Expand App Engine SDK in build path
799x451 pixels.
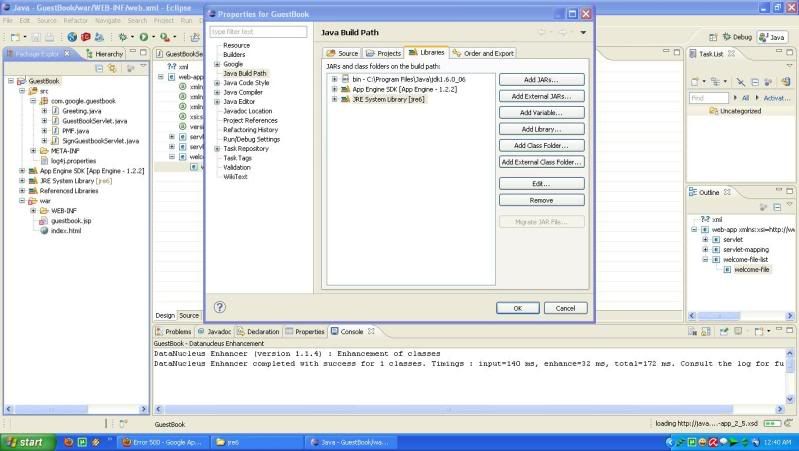coord(334,89)
